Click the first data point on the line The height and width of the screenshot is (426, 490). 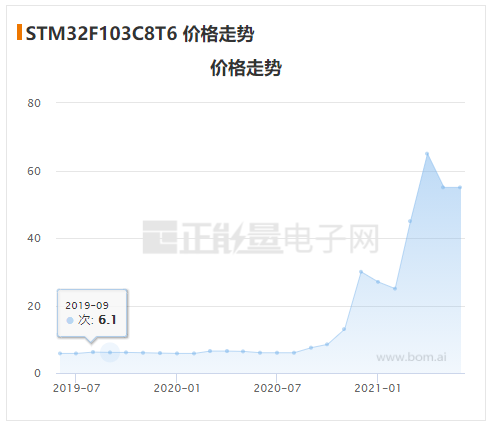(x=60, y=353)
